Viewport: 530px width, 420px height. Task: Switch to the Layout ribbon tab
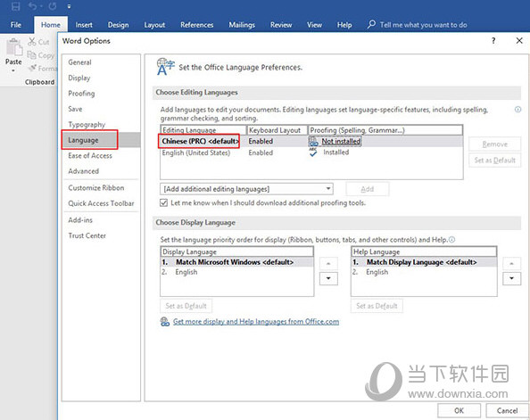point(154,25)
